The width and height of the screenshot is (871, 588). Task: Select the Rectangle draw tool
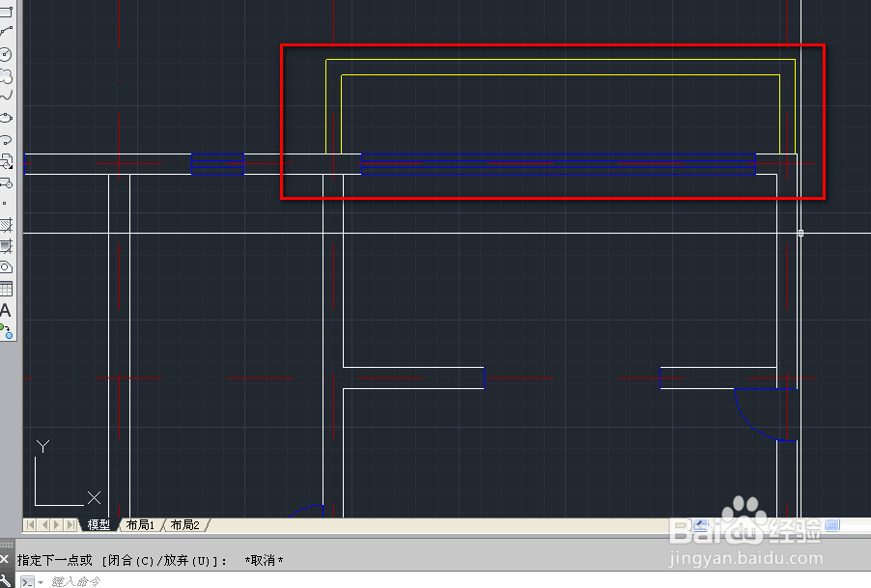pyautogui.click(x=6, y=12)
